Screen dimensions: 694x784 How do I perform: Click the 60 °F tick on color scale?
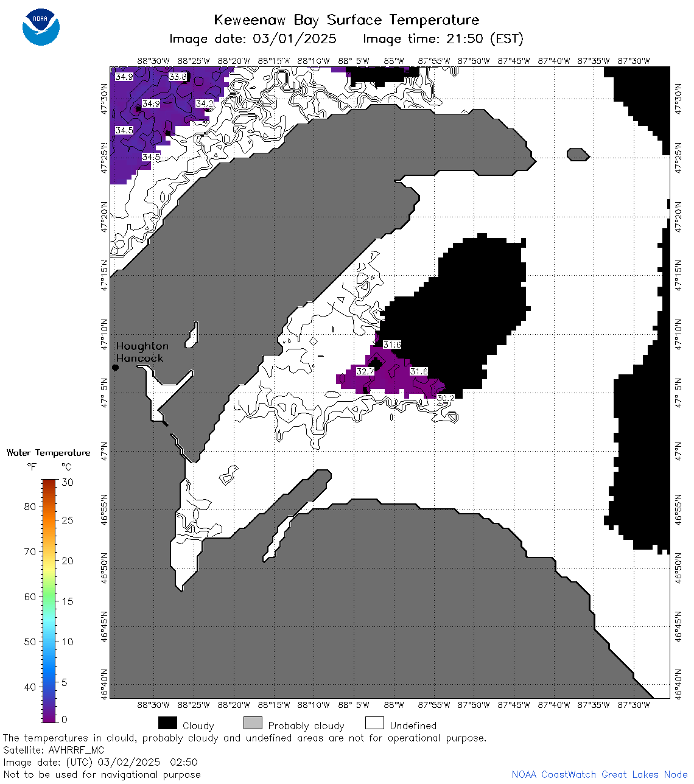[30, 597]
